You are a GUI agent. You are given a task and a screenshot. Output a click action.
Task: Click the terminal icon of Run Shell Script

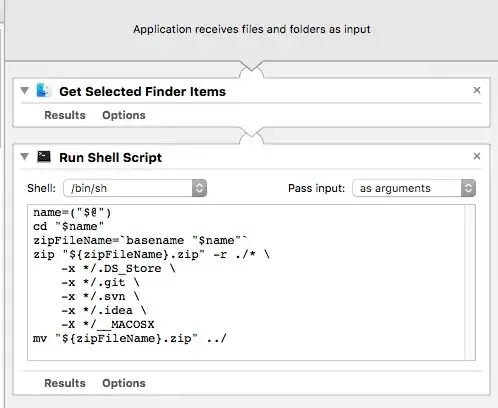[x=44, y=156]
